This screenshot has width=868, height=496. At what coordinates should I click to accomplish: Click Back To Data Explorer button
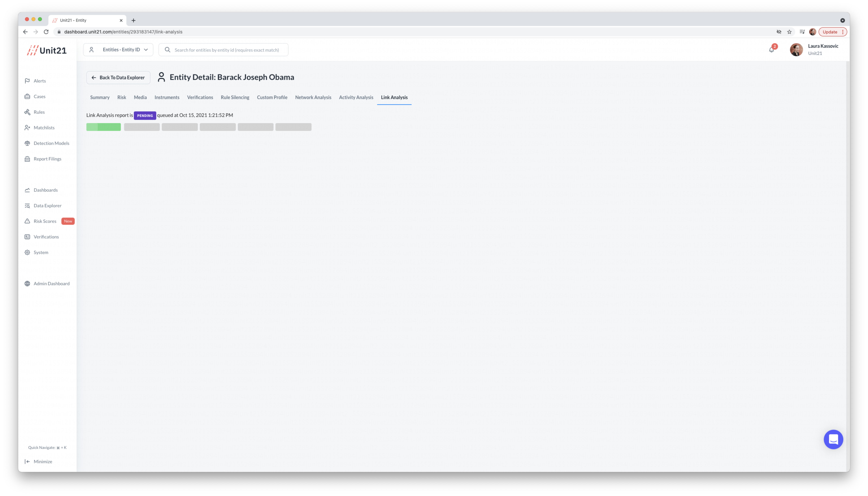[x=118, y=78]
